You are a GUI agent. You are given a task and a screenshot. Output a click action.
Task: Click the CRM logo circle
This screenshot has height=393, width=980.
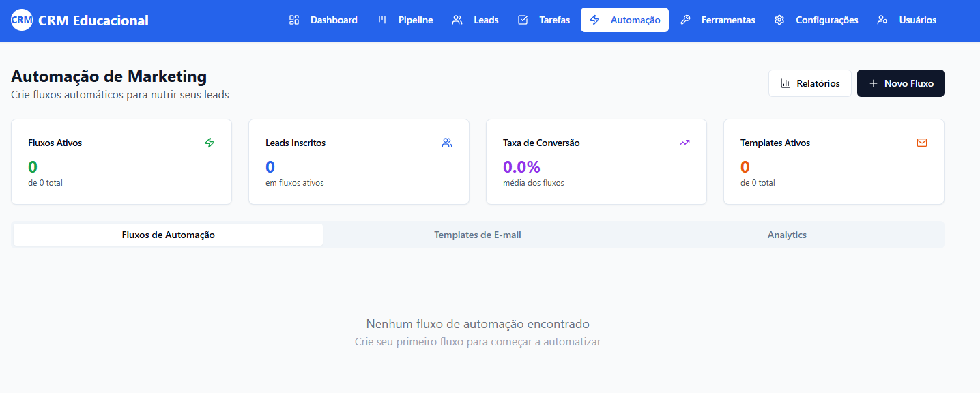tap(22, 20)
